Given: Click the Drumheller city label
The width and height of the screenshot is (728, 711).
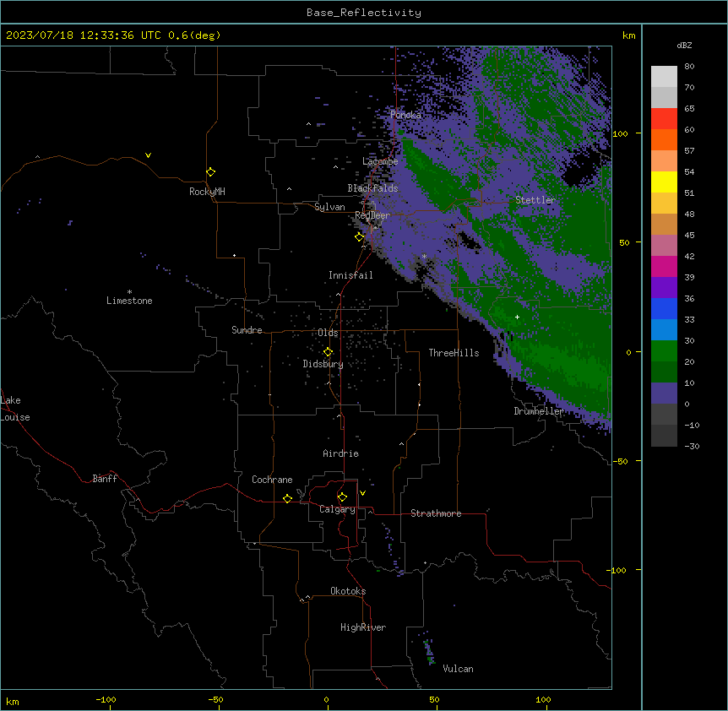Looking at the screenshot, I should pyautogui.click(x=539, y=411).
